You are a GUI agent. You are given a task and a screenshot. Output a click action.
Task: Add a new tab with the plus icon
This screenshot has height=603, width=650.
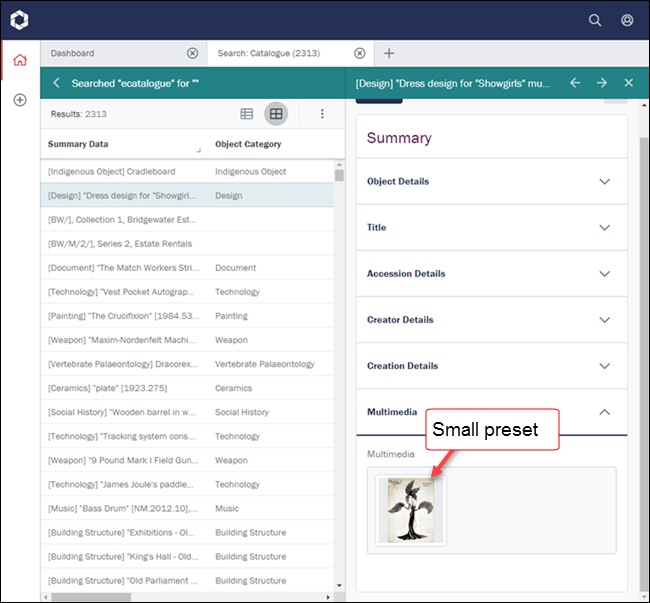pos(389,53)
